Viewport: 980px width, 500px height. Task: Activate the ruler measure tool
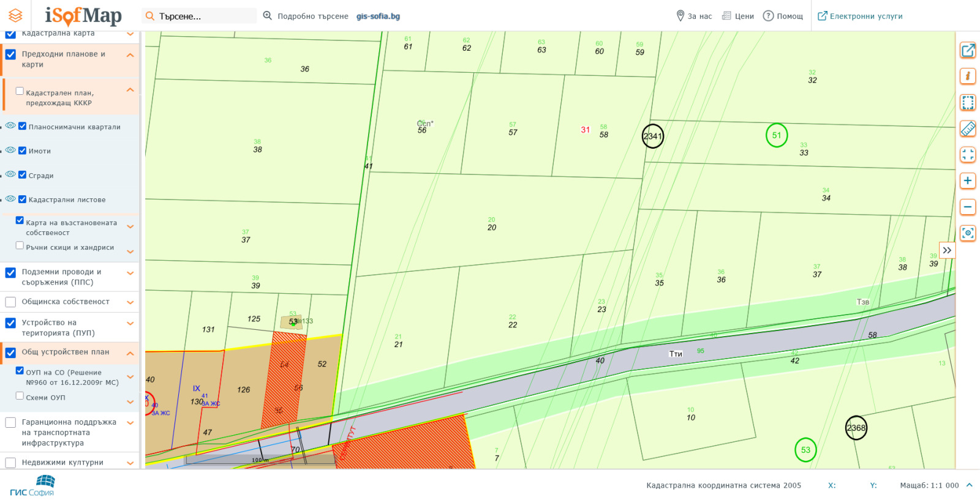point(968,129)
